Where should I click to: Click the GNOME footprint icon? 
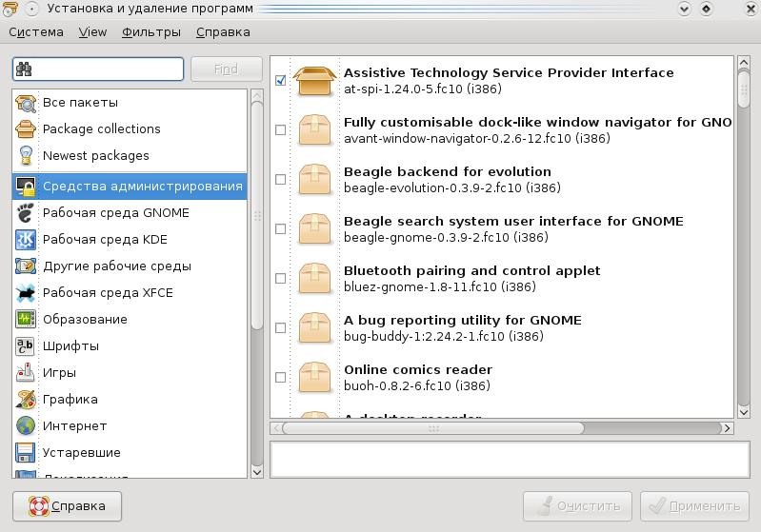(26, 213)
